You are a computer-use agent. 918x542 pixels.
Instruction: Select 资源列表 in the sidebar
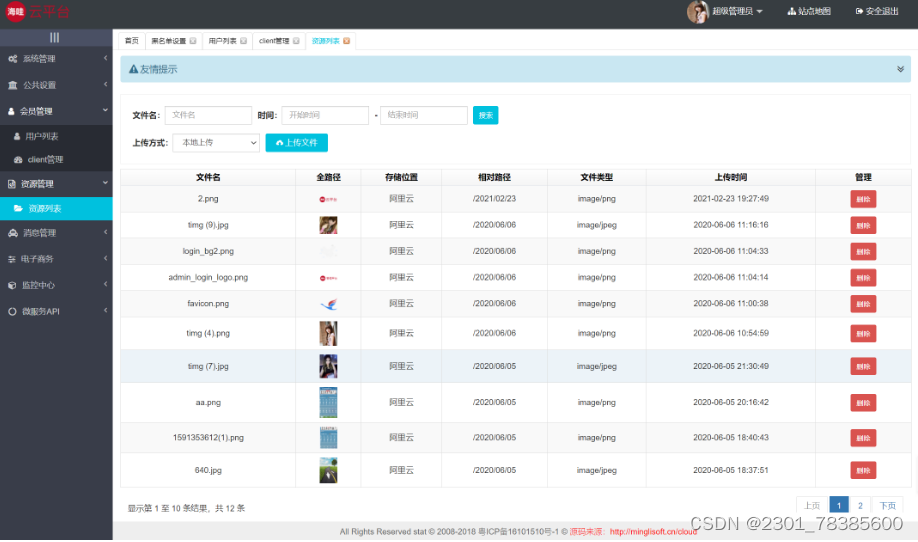click(56, 208)
